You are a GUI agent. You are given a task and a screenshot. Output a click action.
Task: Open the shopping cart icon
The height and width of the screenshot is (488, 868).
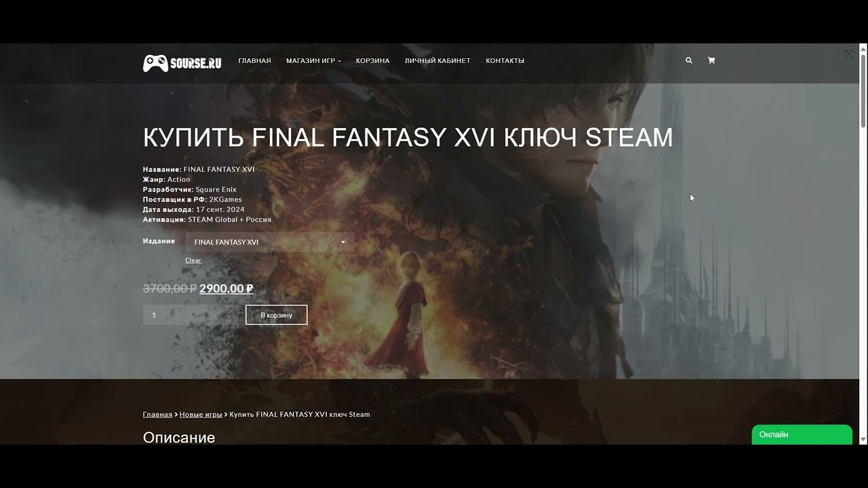(711, 60)
